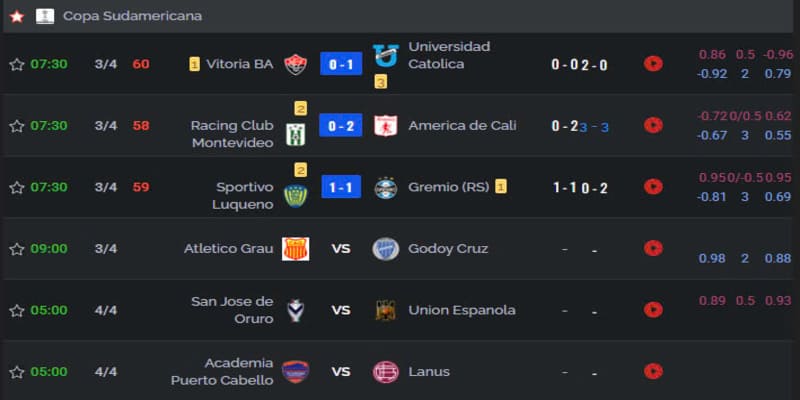Image resolution: width=800 pixels, height=400 pixels.
Task: Toggle favorite star for Atletico Grau match
Action: tap(17, 249)
